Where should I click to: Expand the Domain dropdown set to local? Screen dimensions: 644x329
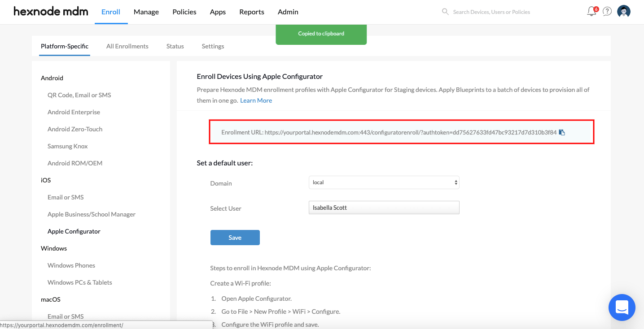[384, 182]
